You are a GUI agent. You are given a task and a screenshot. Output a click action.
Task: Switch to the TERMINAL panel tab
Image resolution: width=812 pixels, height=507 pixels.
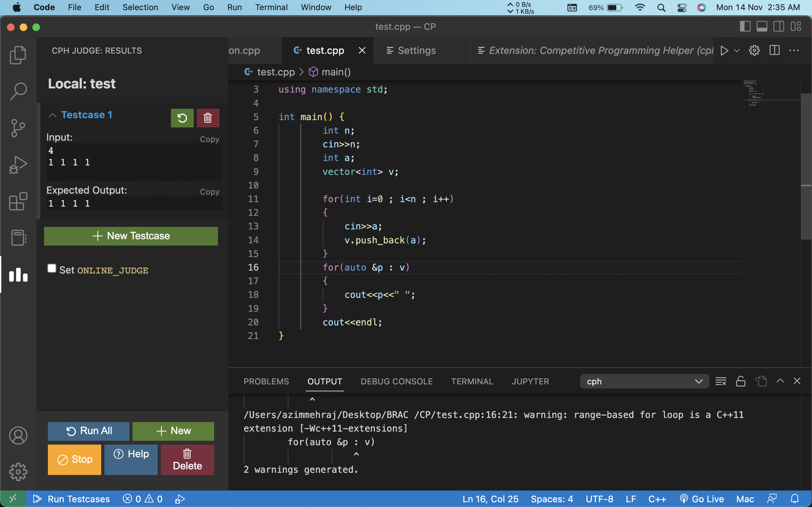(x=472, y=381)
